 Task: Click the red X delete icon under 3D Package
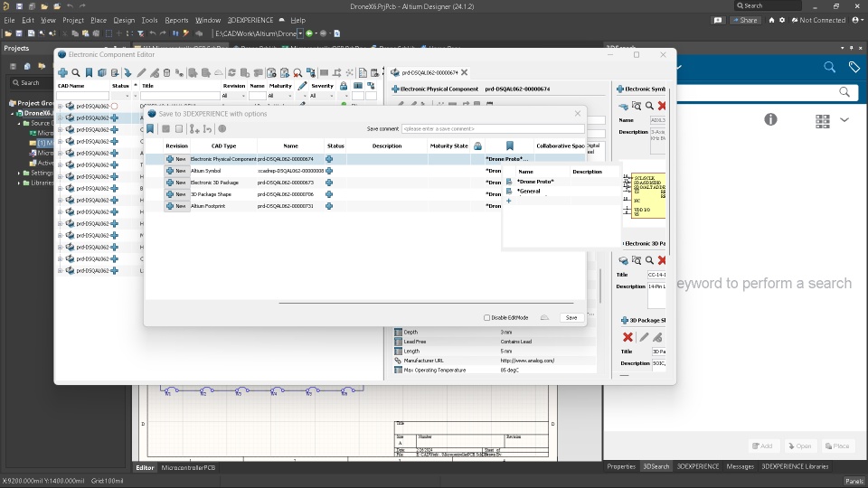click(x=627, y=337)
